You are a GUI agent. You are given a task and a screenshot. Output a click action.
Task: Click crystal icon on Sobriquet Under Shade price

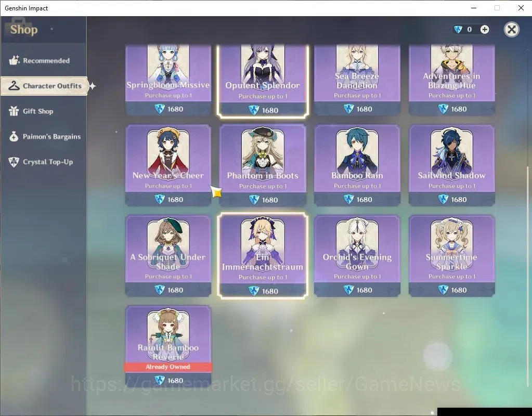pos(160,290)
